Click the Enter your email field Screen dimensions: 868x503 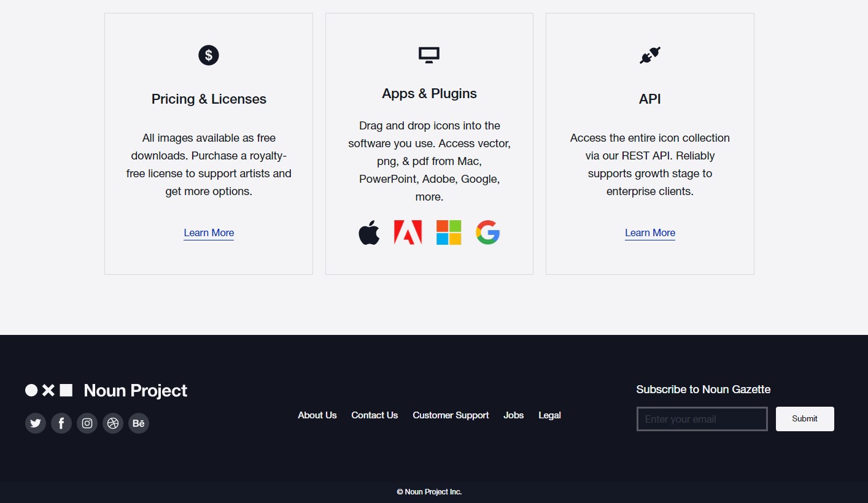pos(702,419)
